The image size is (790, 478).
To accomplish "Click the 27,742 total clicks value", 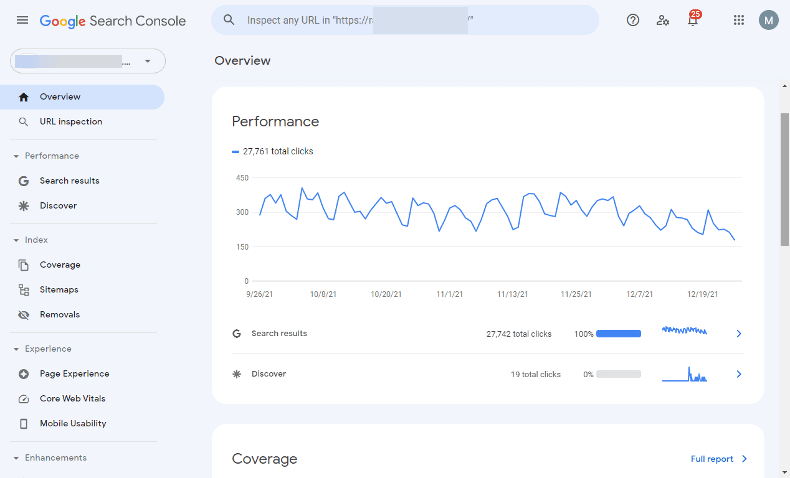I will 518,334.
